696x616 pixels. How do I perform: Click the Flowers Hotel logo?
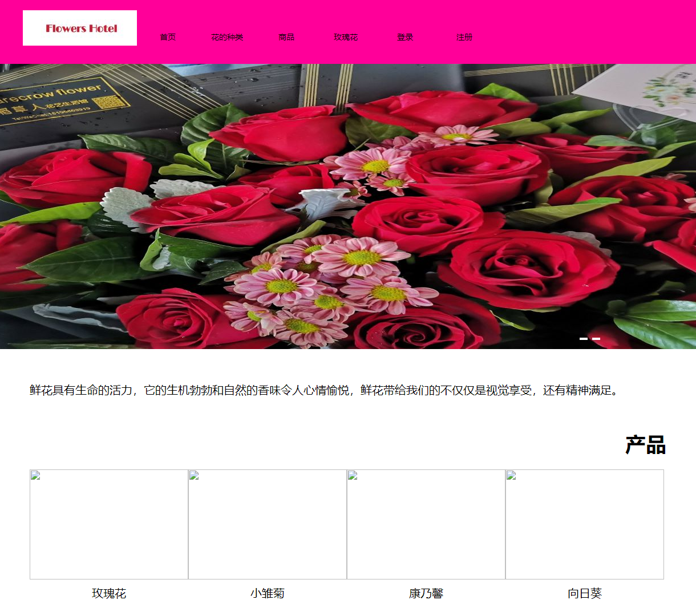tap(79, 27)
